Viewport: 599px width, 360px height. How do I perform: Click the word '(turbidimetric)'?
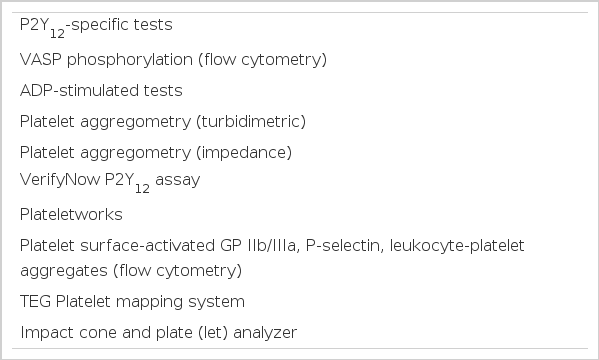pyautogui.click(x=251, y=122)
